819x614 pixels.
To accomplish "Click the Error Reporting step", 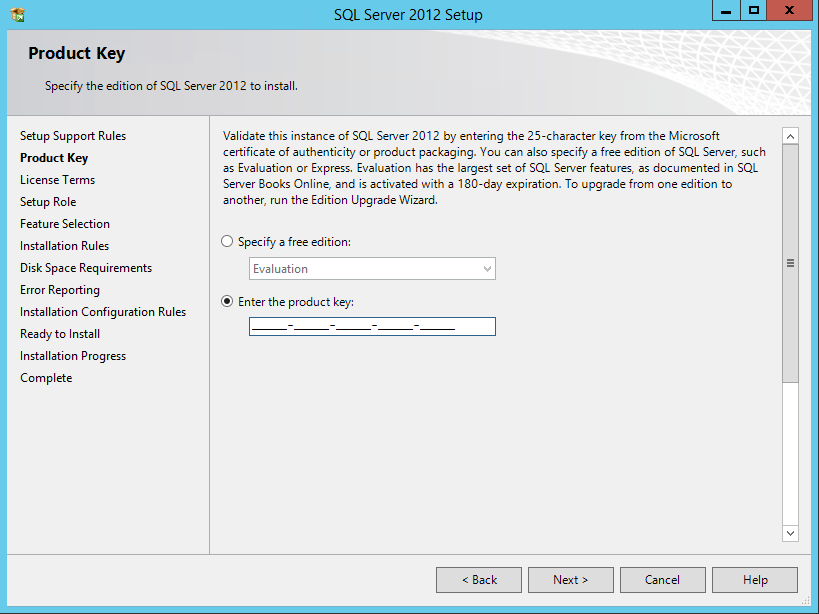I will click(60, 290).
